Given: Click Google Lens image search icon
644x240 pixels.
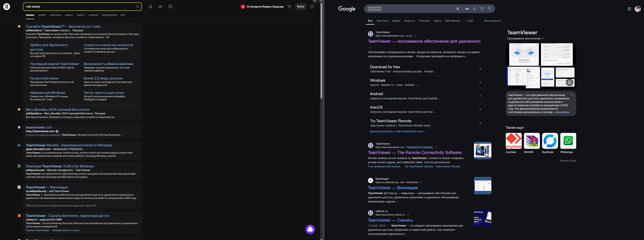Looking at the screenshot, I should [x=482, y=9].
